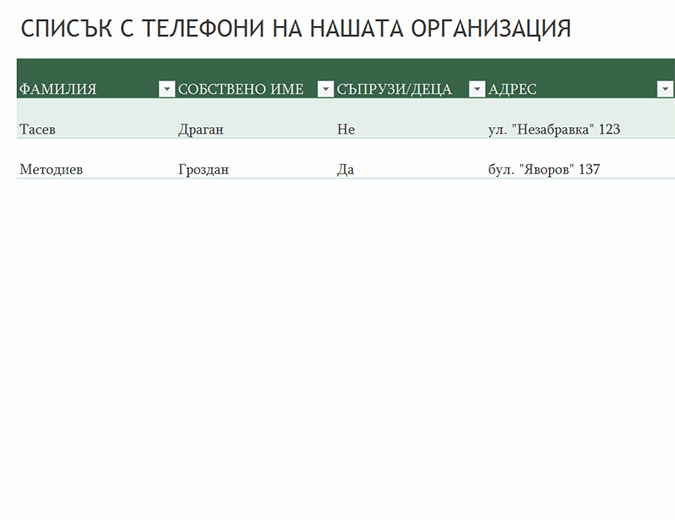Select the Да value in second row
This screenshot has height=520, width=675.
[346, 169]
